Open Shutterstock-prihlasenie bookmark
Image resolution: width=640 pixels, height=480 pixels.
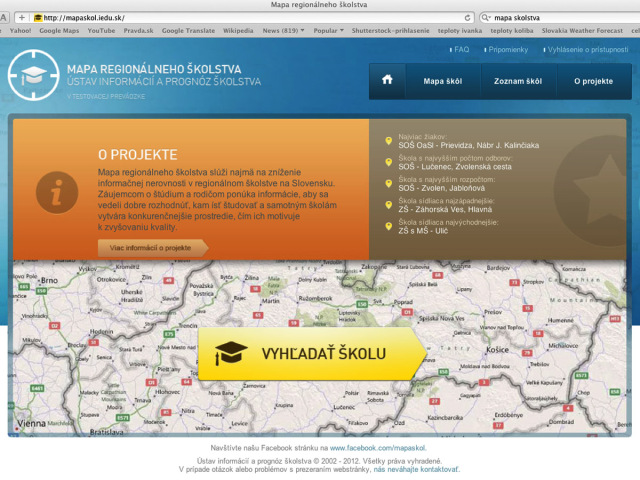tap(391, 31)
